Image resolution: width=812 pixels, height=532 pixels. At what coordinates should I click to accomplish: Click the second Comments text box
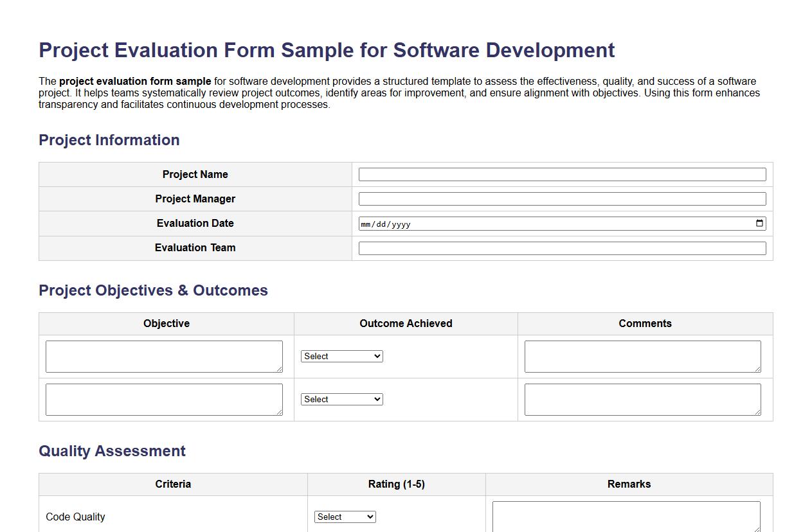(x=642, y=398)
